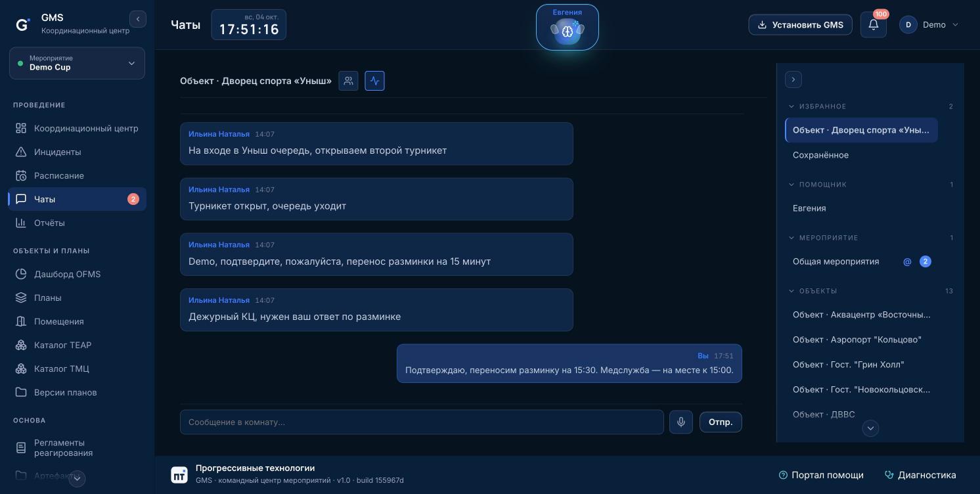This screenshot has width=980, height=494.
Task: Collapse the chat rooms panel arrow
Action: click(793, 79)
